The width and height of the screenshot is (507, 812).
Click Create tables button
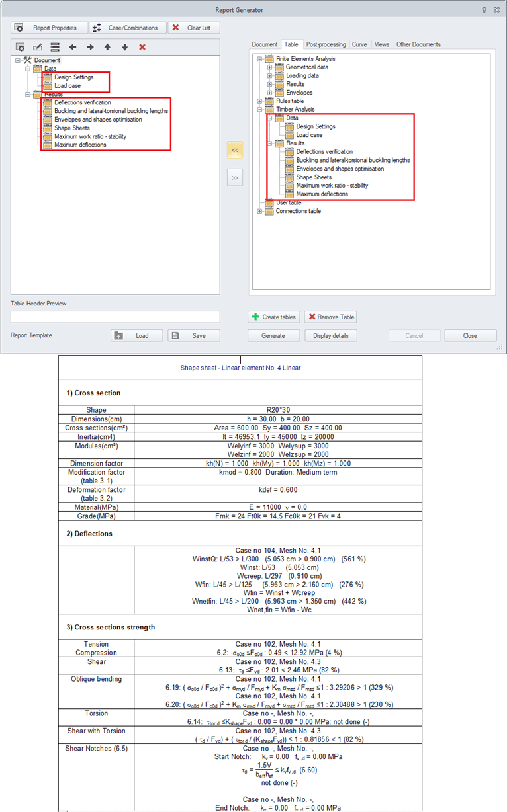[x=274, y=317]
